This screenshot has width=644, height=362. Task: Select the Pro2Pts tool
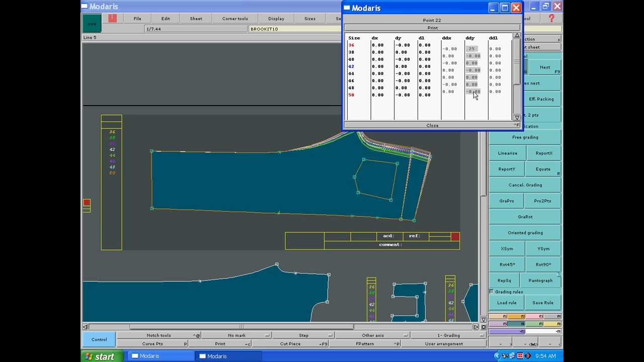543,201
